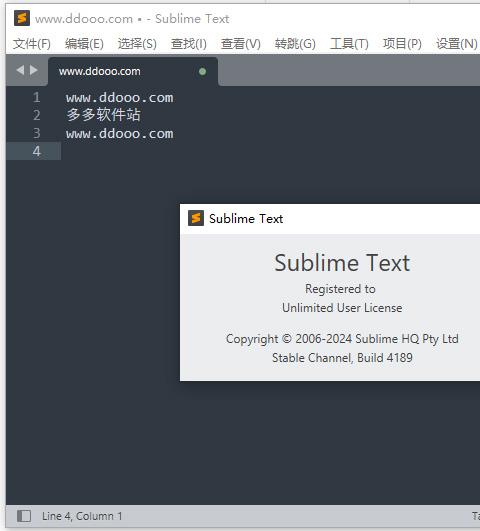Click the copyright 2006-2024 line
The width and height of the screenshot is (480, 531).
[342, 339]
